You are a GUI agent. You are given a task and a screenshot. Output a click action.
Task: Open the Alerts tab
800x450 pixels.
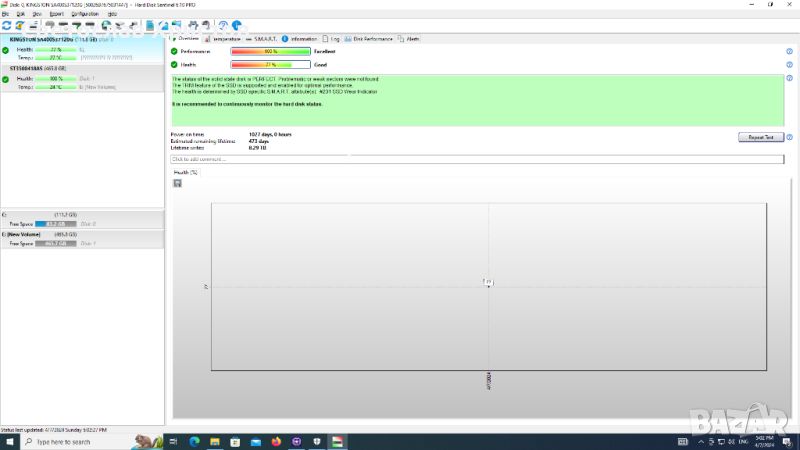tap(410, 39)
